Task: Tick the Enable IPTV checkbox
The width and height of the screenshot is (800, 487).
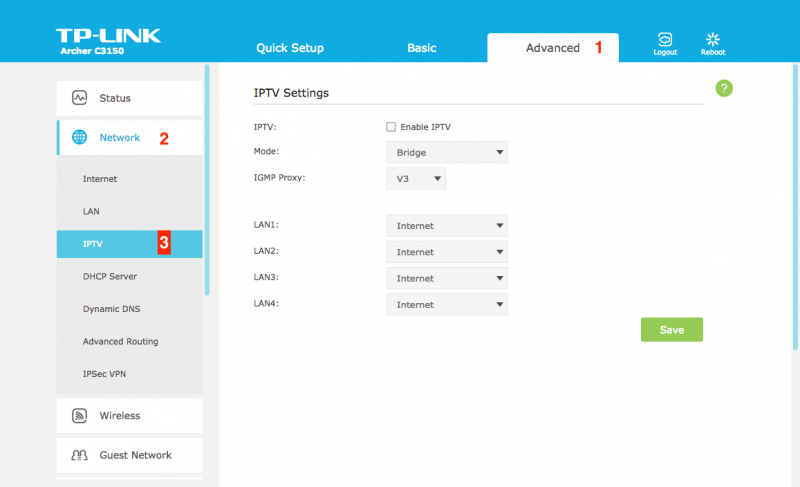Action: [x=391, y=127]
